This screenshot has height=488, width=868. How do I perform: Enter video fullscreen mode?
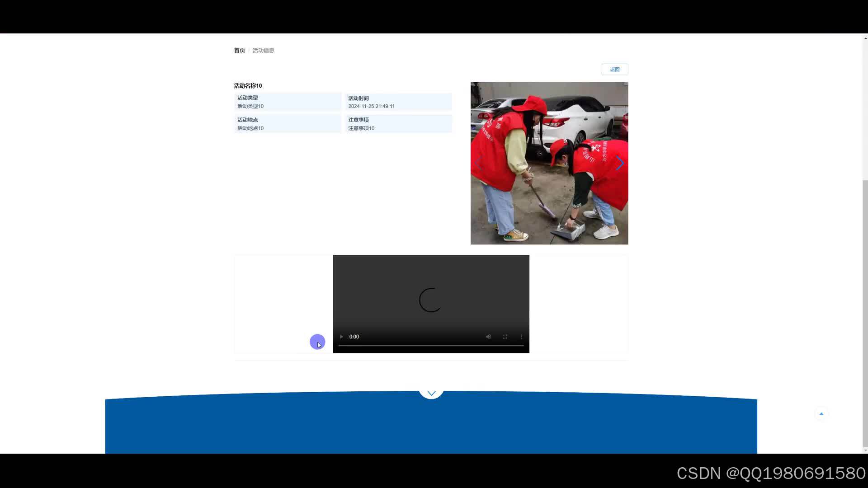(505, 337)
